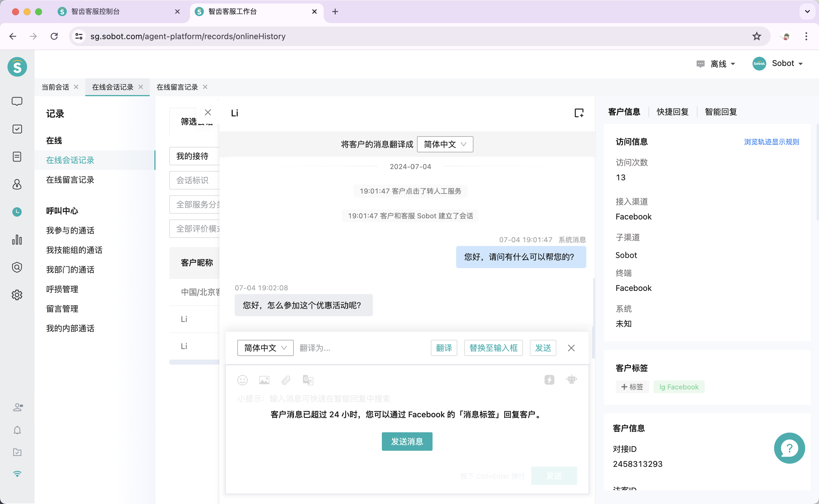The width and height of the screenshot is (819, 504).
Task: Open 我技能组的通话 menu item
Action: [x=74, y=250]
